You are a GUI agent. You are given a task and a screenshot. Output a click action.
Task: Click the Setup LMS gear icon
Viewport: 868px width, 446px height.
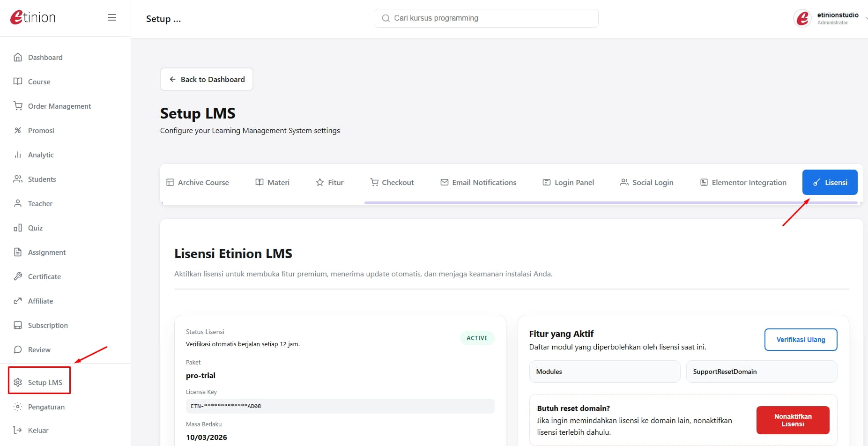pyautogui.click(x=18, y=383)
